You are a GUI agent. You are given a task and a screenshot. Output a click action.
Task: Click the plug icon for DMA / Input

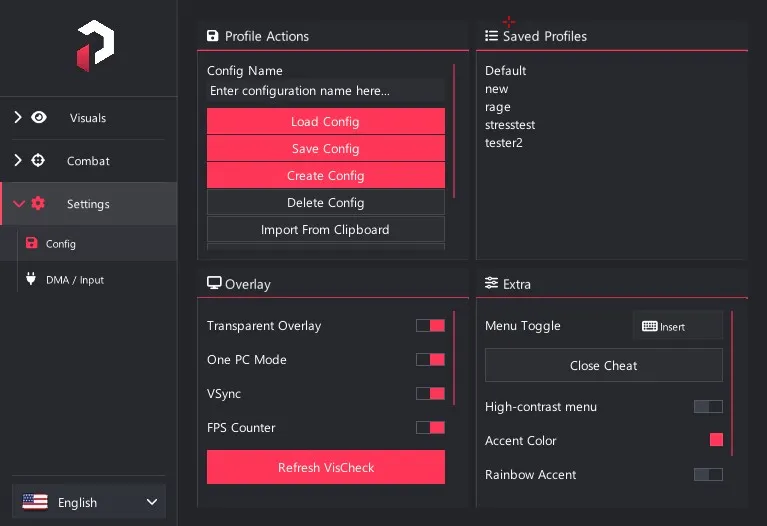[31, 278]
